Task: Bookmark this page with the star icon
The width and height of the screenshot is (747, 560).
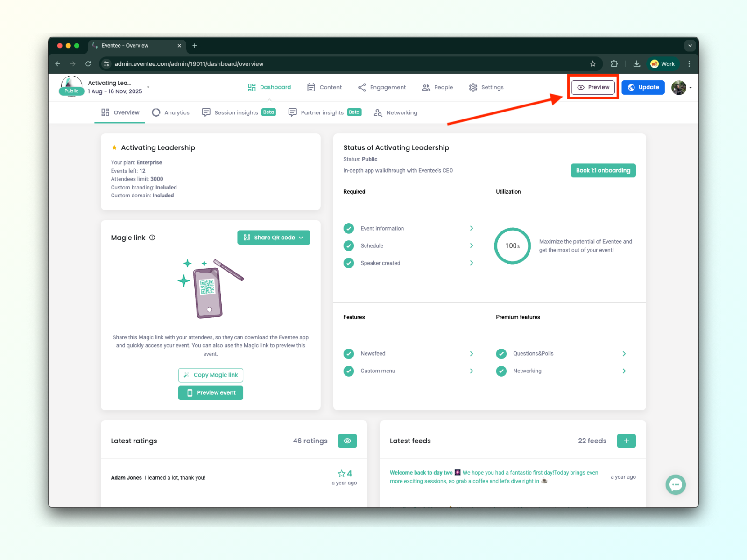Action: coord(593,64)
